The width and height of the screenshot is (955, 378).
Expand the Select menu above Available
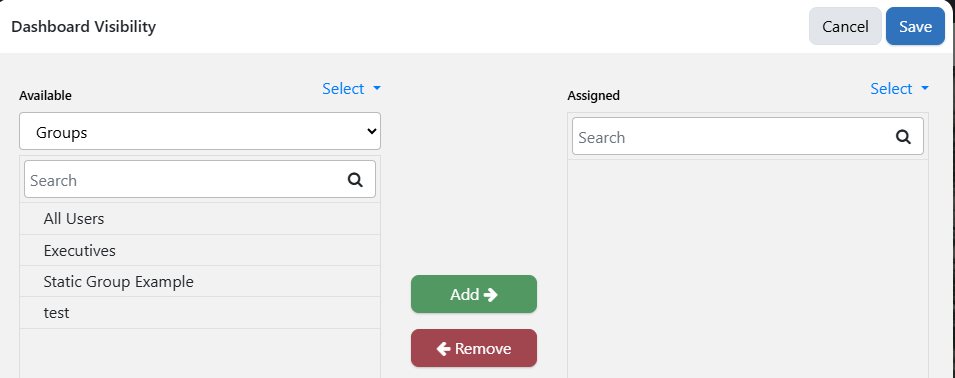tap(351, 89)
